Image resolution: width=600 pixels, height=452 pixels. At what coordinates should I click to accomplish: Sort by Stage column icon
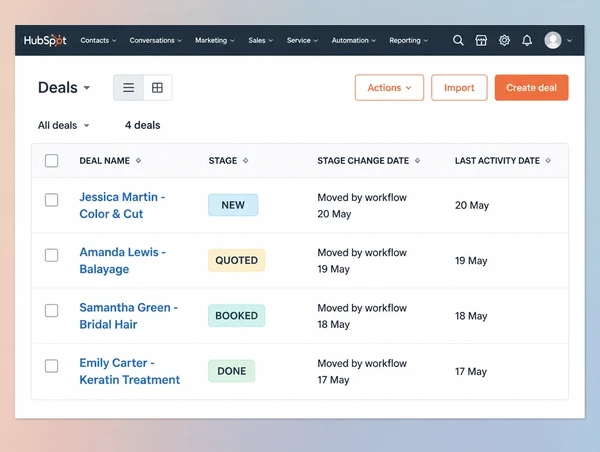(x=246, y=161)
